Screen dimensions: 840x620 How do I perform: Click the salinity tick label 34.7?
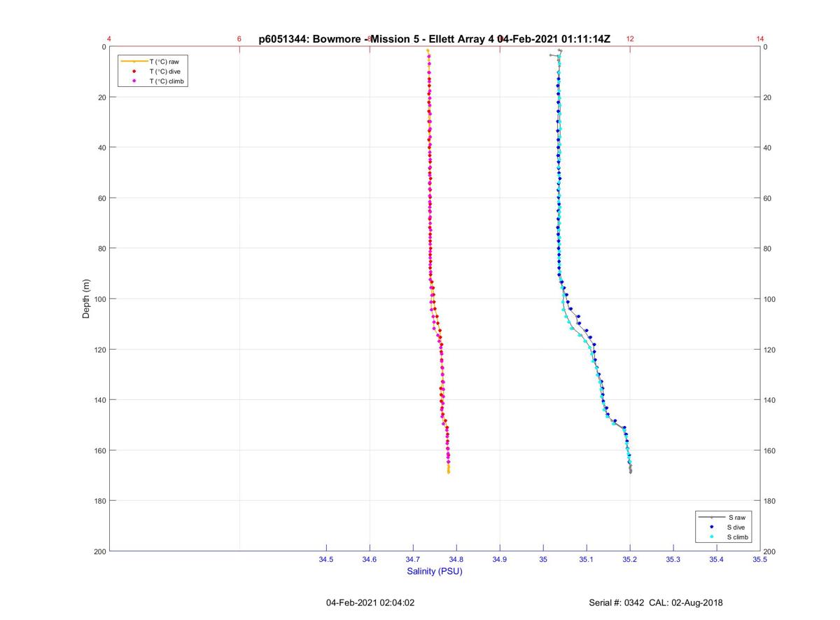pyautogui.click(x=413, y=560)
